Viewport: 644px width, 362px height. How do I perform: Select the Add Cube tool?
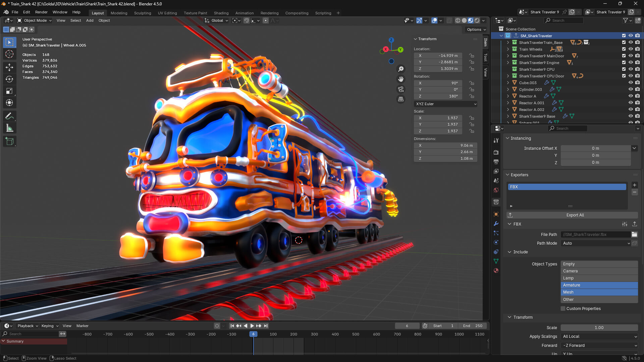[x=9, y=141]
